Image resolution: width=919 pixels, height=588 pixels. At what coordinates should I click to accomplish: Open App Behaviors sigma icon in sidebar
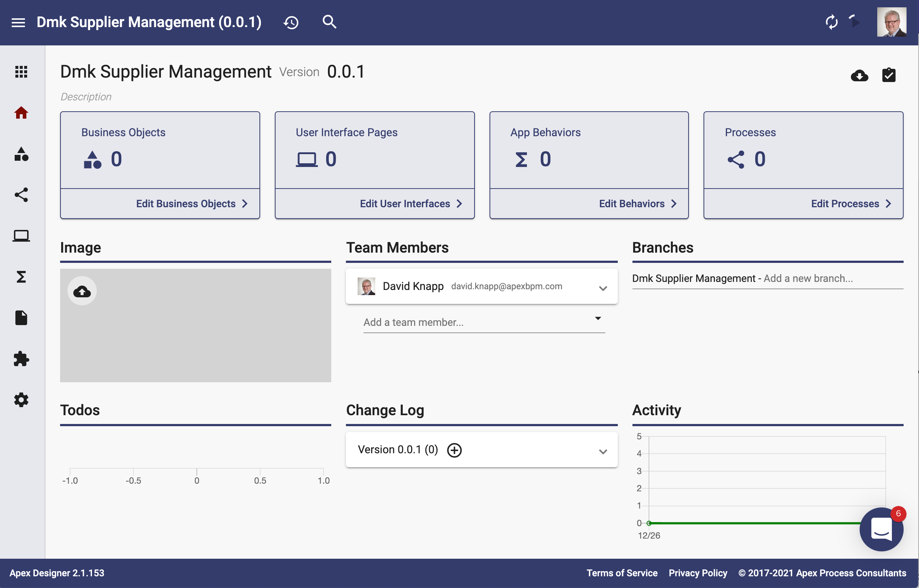click(21, 277)
